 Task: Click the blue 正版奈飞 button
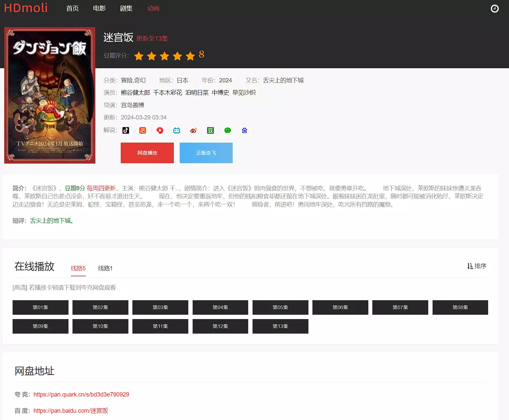click(x=206, y=153)
